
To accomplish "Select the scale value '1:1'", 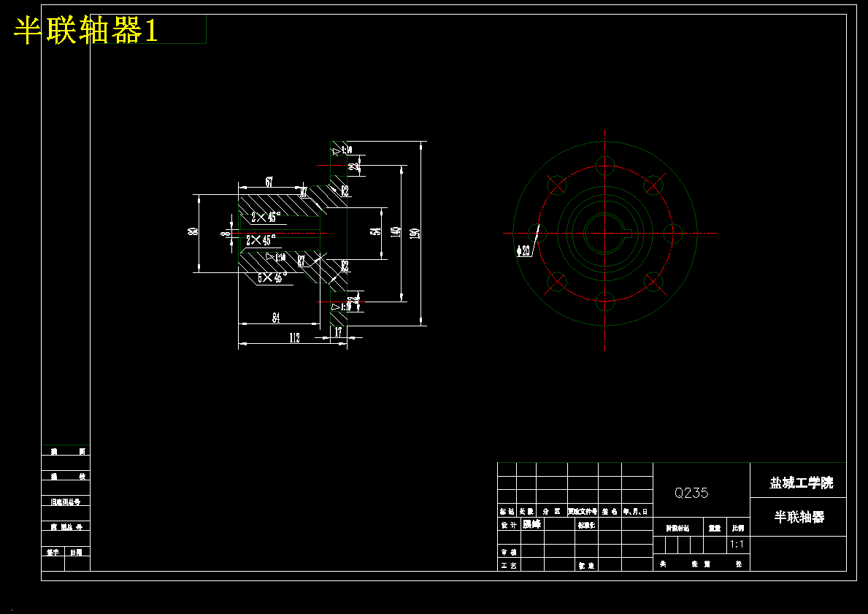I will [737, 544].
